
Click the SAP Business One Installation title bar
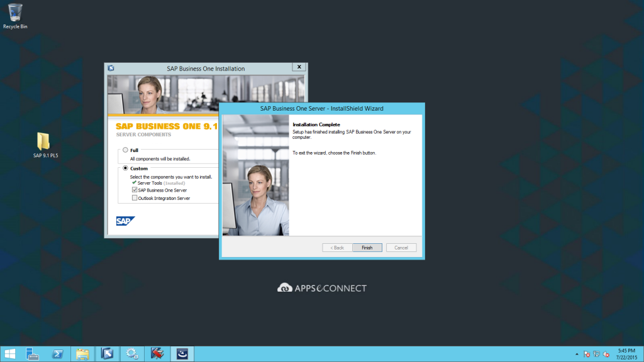(x=206, y=69)
